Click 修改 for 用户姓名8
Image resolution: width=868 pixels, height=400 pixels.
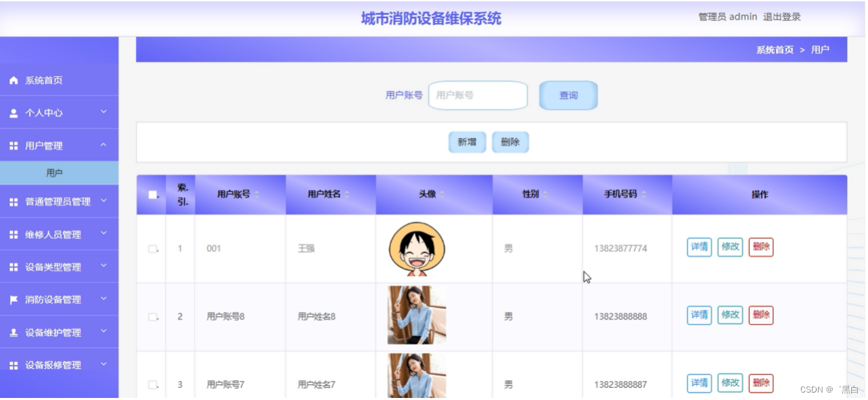730,315
